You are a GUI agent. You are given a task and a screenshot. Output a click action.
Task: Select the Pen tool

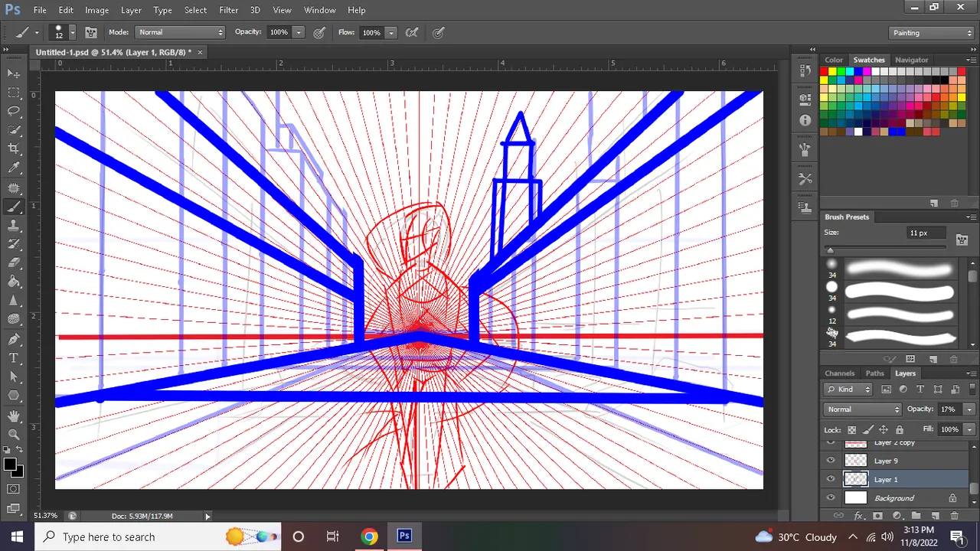coord(14,339)
